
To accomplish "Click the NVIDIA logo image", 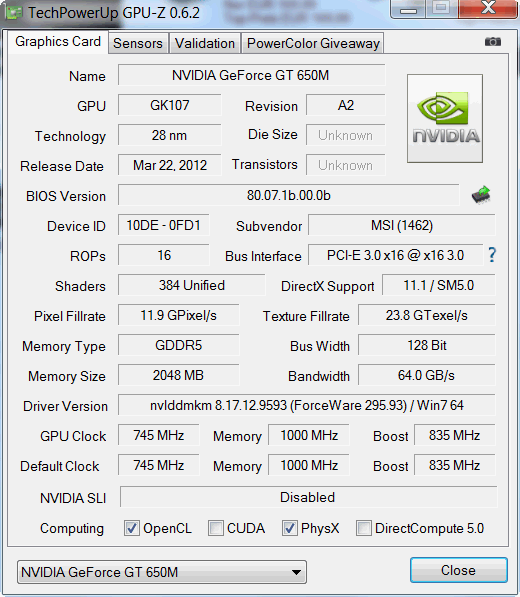I will pyautogui.click(x=445, y=118).
